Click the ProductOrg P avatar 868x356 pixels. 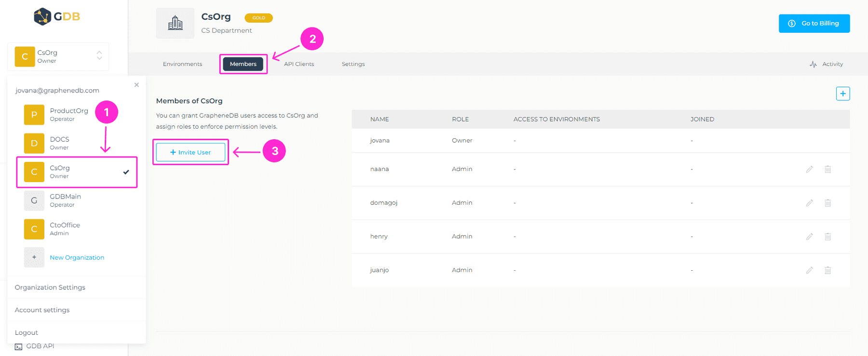point(34,115)
